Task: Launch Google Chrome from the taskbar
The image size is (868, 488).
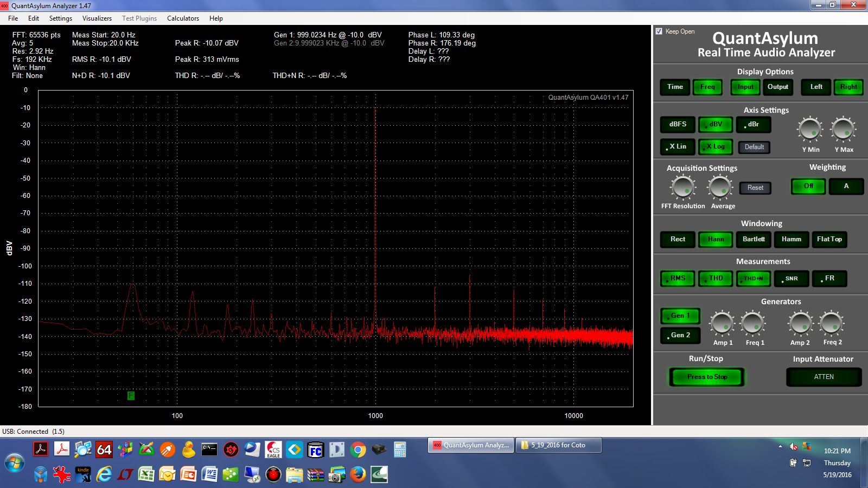Action: coord(358,450)
